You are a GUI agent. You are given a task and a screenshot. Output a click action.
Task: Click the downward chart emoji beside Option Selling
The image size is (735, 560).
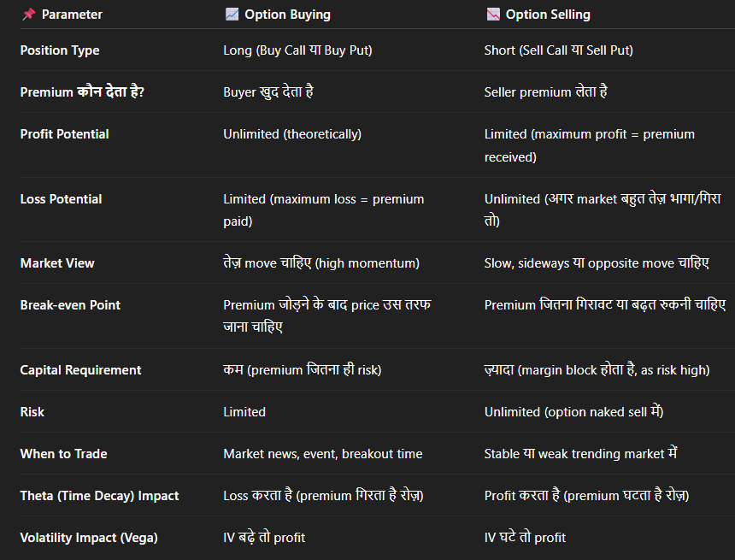click(x=492, y=15)
